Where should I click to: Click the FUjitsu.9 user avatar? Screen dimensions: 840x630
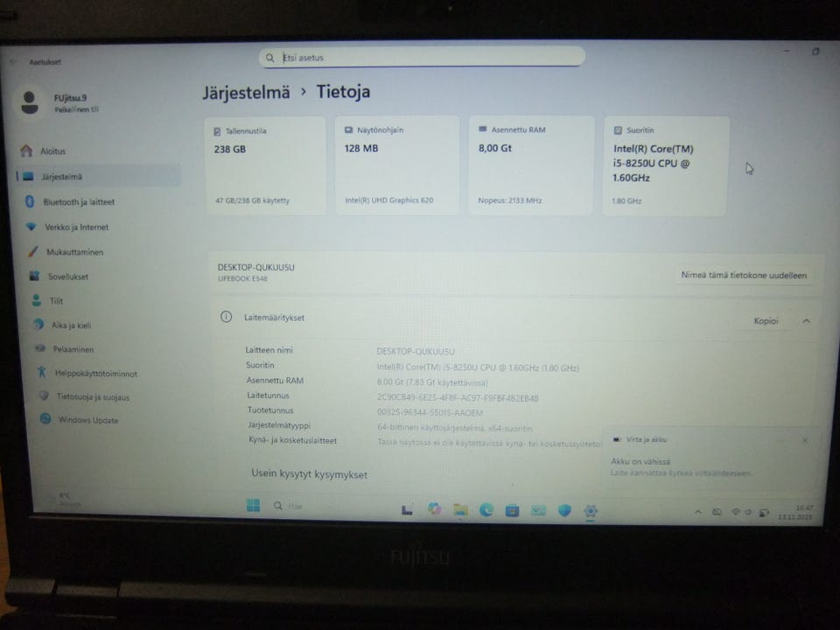(x=30, y=101)
